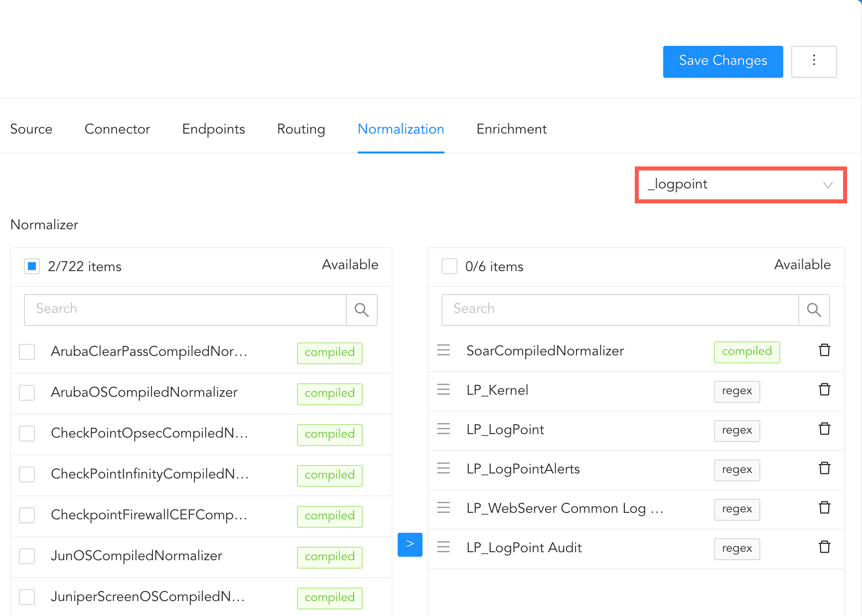Click the Save Changes button
The height and width of the screenshot is (616, 862).
click(x=722, y=61)
